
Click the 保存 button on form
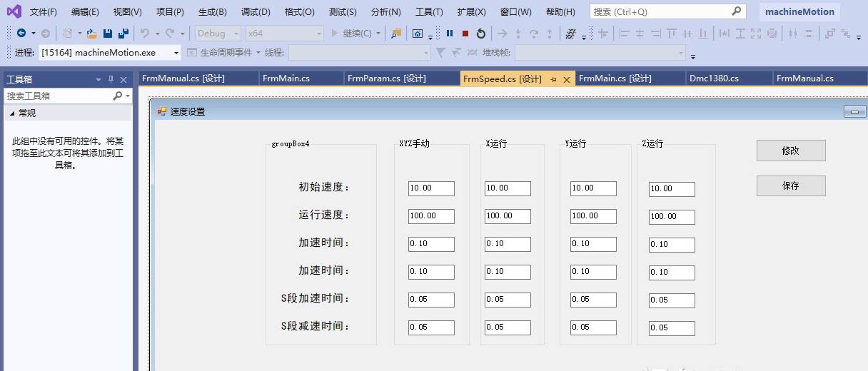pyautogui.click(x=791, y=185)
